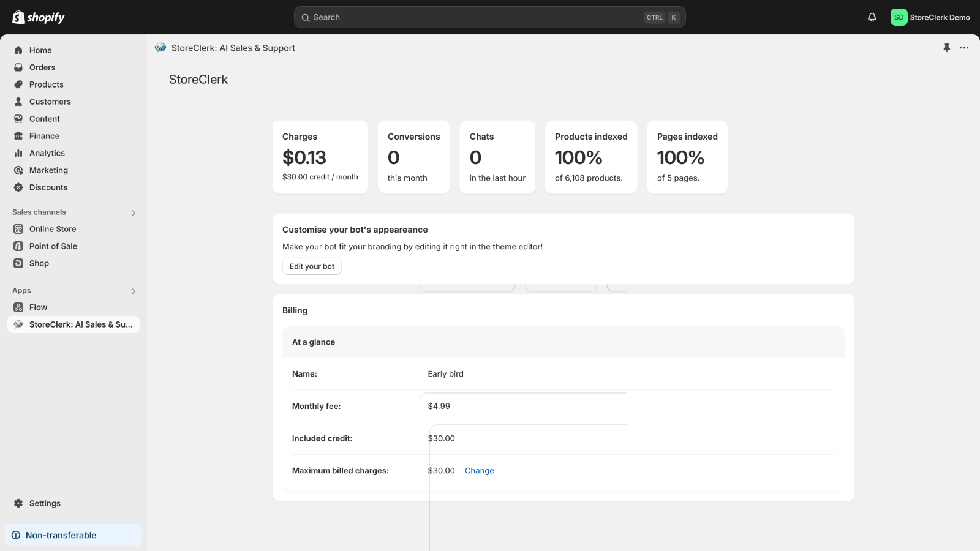Click the search magnifier icon
980x551 pixels.
306,18
